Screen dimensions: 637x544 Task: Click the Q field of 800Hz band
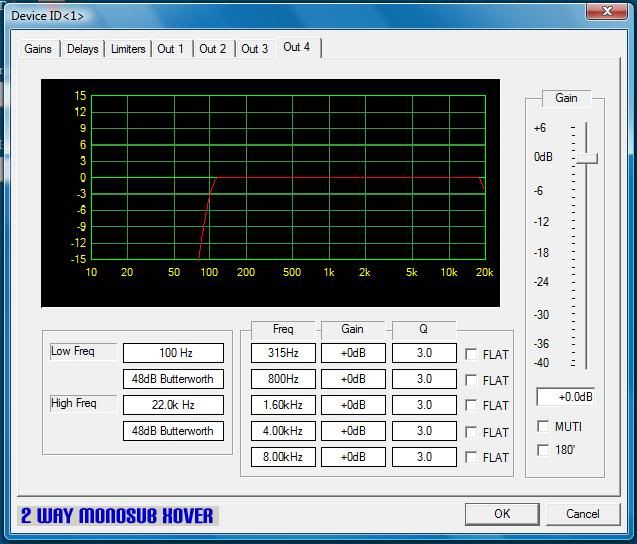tap(424, 379)
